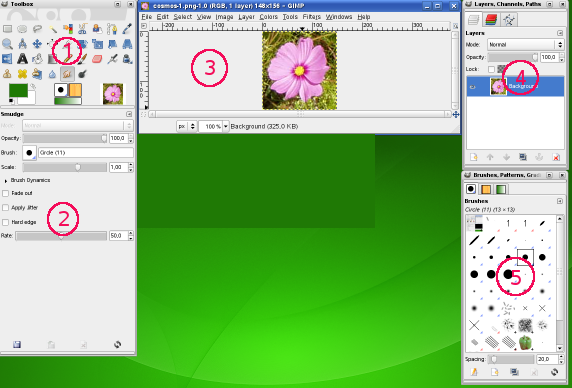Select the Clone stamp tool
The image size is (572, 388).
(7, 74)
